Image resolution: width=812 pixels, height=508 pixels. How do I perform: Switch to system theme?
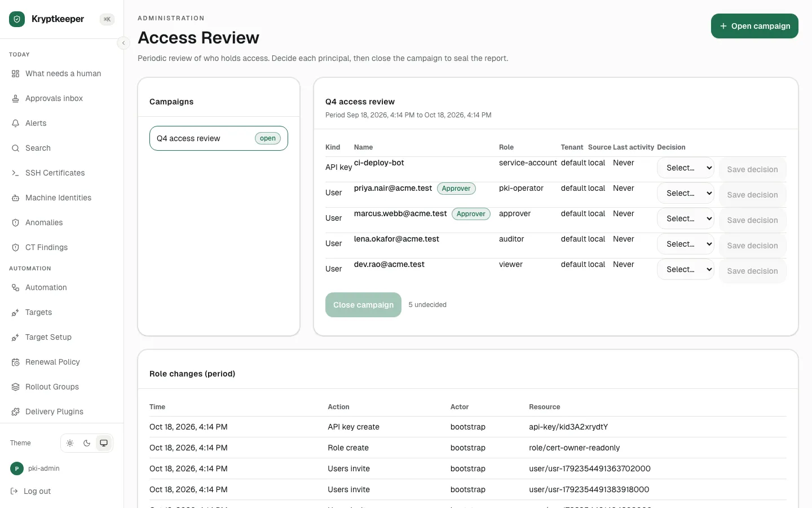click(104, 443)
